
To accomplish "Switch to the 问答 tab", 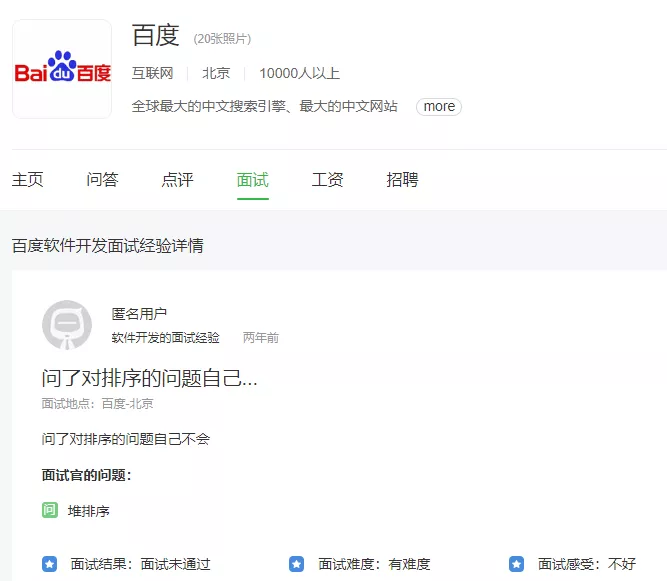I will coord(103,179).
